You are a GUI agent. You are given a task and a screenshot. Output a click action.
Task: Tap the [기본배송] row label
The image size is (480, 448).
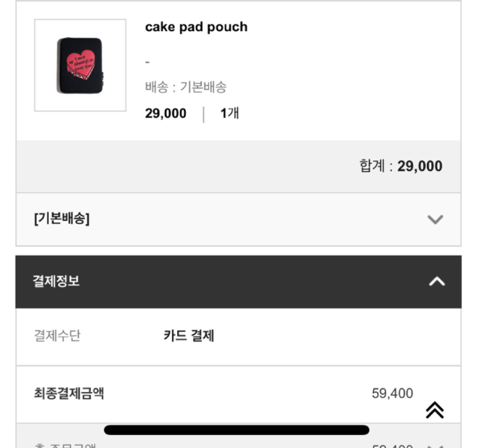61,219
